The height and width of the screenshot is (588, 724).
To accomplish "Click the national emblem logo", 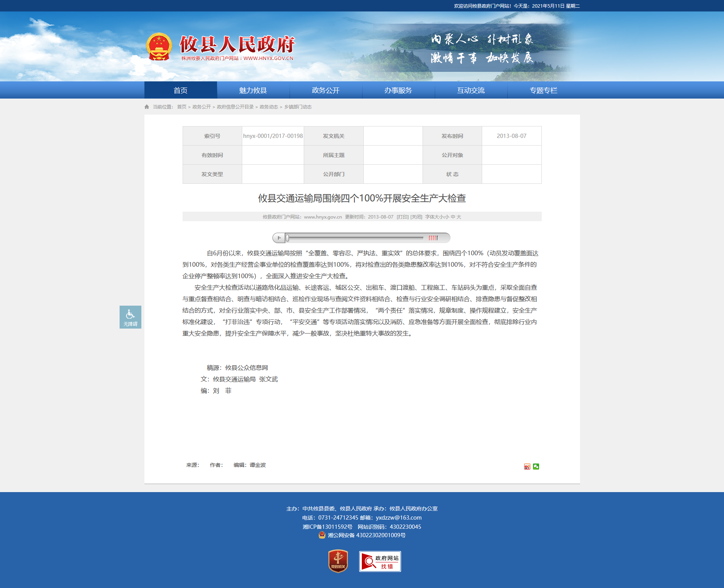I will coord(159,47).
